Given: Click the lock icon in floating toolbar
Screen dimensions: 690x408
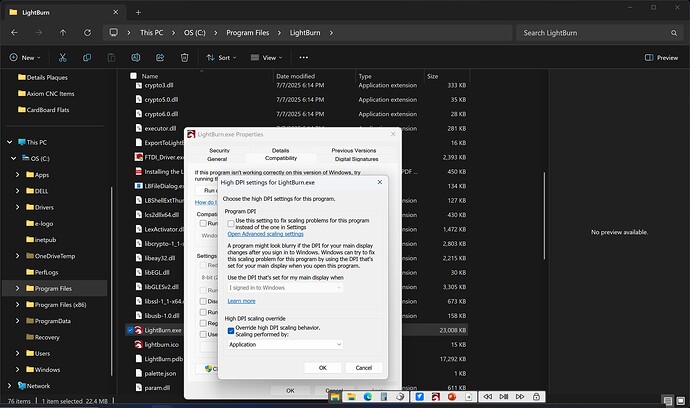Looking at the screenshot, I should (536, 397).
